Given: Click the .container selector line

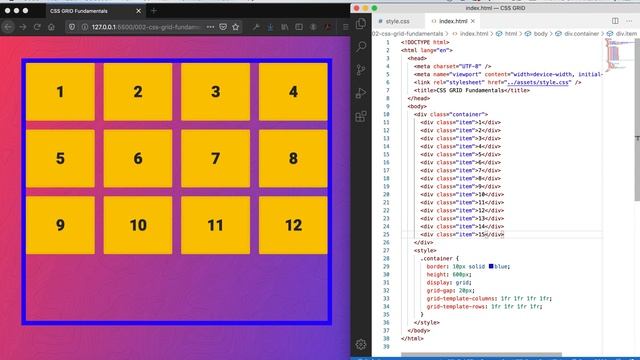Looking at the screenshot, I should (x=440, y=258).
